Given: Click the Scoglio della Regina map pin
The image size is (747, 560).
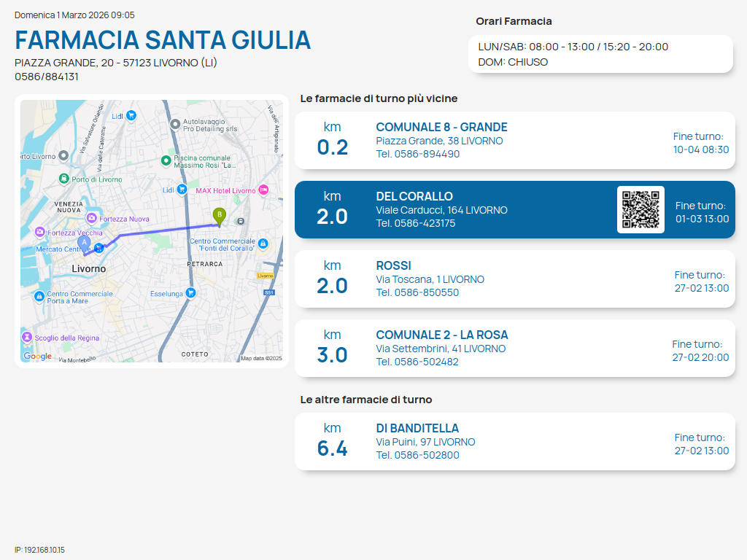Looking at the screenshot, I should [x=27, y=337].
